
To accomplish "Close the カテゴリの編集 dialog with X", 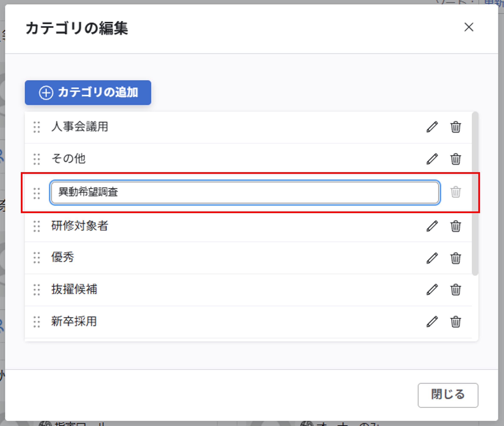I will pyautogui.click(x=469, y=27).
